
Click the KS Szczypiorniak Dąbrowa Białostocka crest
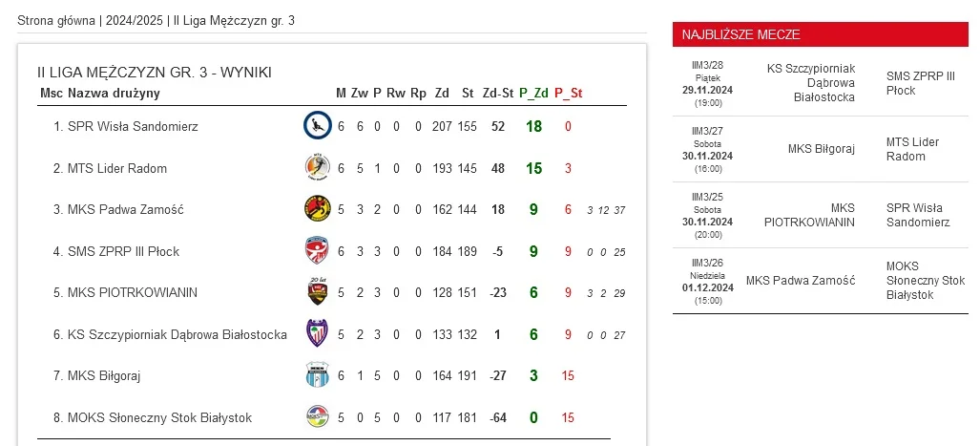[x=317, y=334]
